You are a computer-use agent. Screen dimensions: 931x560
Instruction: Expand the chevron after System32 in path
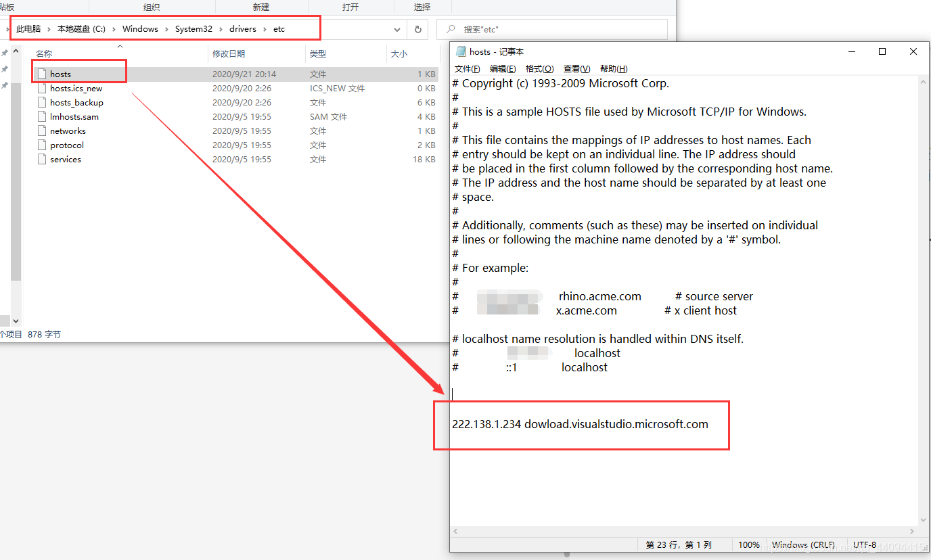[x=221, y=29]
